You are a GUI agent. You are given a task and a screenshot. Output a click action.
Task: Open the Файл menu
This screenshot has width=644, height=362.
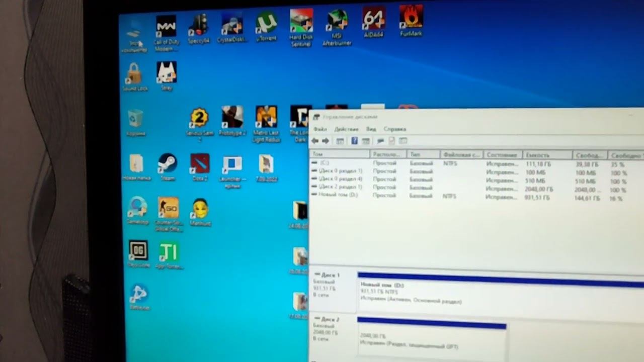click(320, 129)
